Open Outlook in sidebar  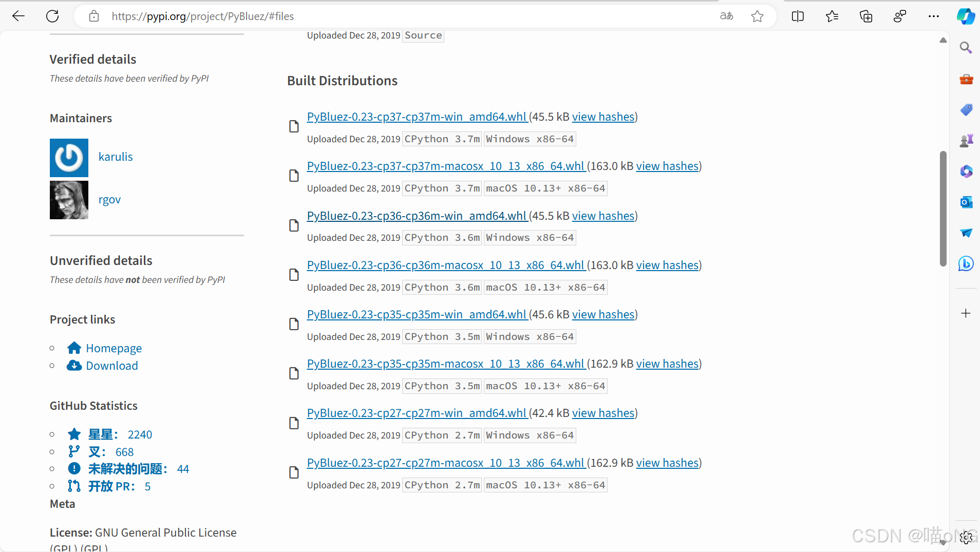966,202
